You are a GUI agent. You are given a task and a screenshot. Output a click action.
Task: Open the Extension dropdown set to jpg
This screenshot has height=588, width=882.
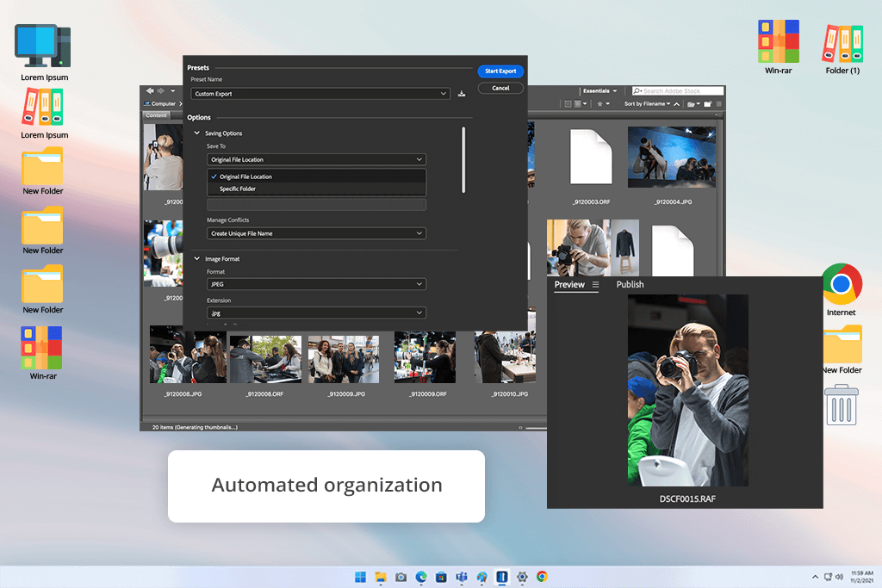coord(316,313)
